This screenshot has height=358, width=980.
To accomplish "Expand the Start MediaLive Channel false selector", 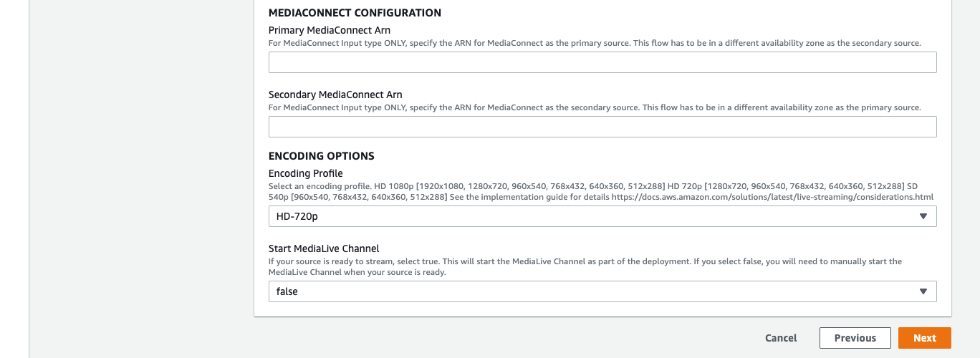I will pyautogui.click(x=602, y=291).
